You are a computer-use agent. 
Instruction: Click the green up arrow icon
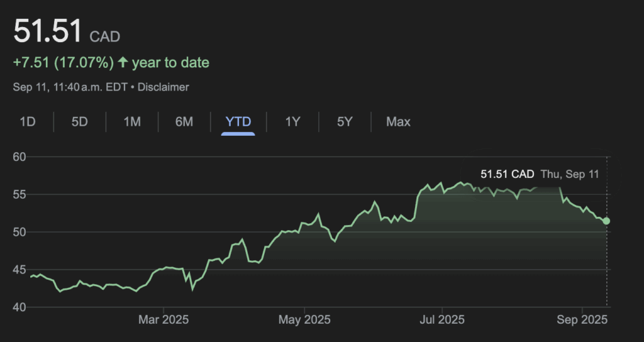tap(123, 62)
